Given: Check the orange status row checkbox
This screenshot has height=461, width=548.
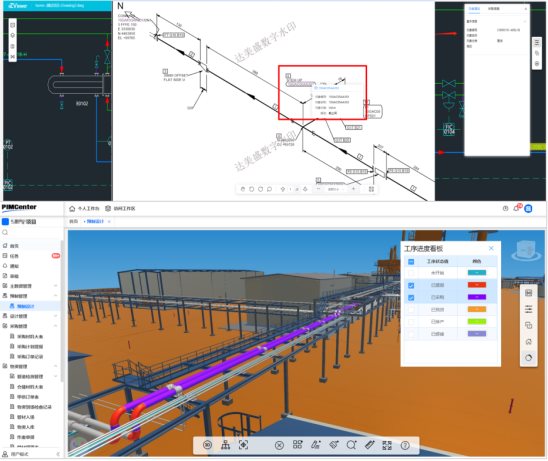Looking at the screenshot, I should pyautogui.click(x=411, y=310).
